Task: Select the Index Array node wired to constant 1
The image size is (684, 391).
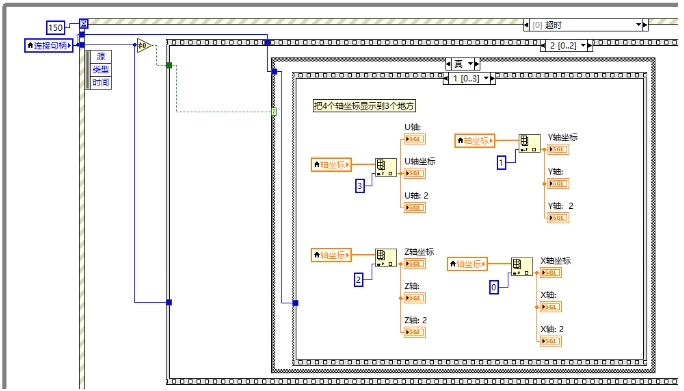Action: tap(529, 143)
